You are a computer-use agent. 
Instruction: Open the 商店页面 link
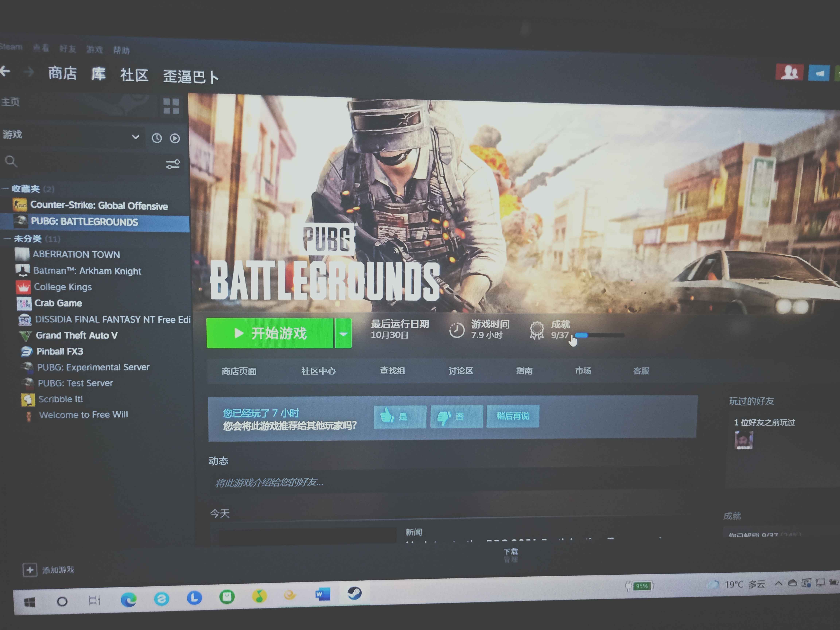(239, 371)
